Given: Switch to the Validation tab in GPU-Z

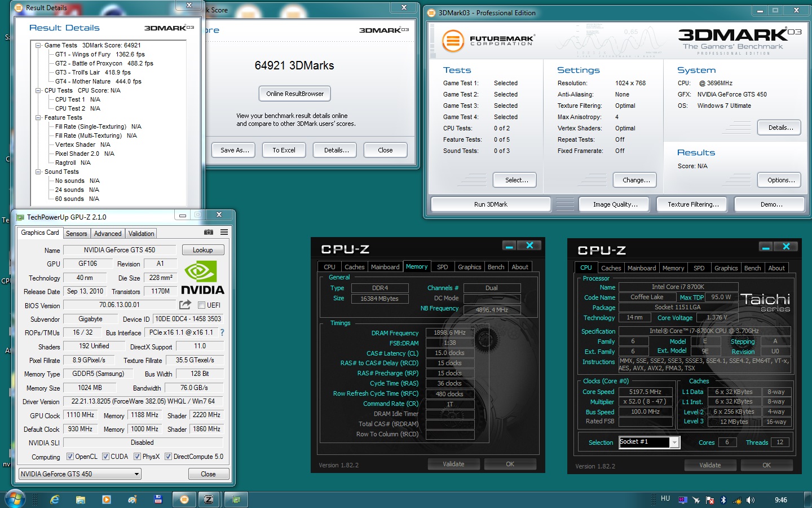Looking at the screenshot, I should [141, 234].
